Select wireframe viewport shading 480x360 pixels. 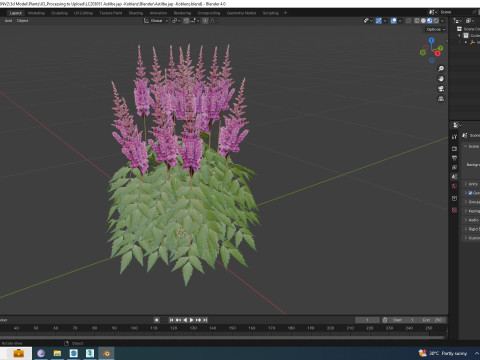417,21
